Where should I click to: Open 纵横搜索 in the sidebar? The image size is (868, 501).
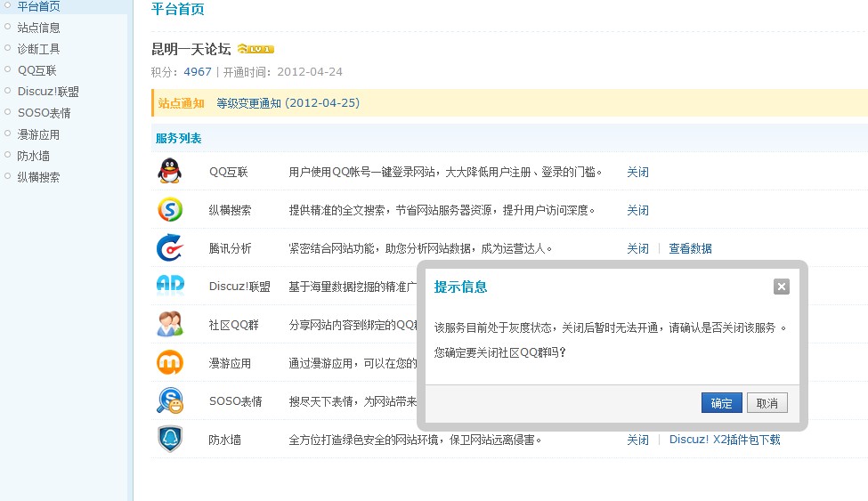(x=39, y=177)
